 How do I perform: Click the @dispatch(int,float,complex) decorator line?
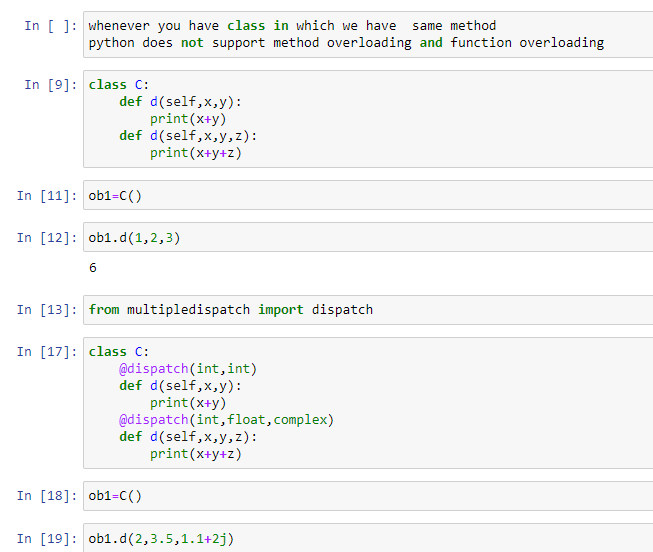[x=226, y=420]
